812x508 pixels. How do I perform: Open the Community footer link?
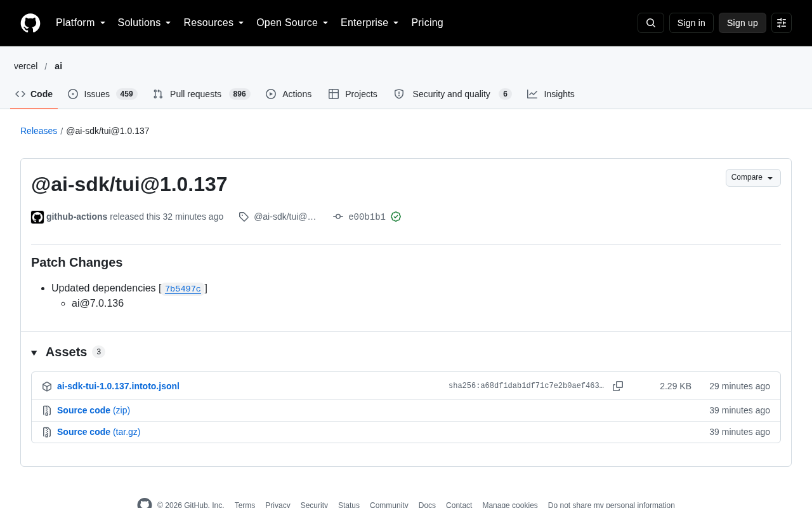(389, 505)
